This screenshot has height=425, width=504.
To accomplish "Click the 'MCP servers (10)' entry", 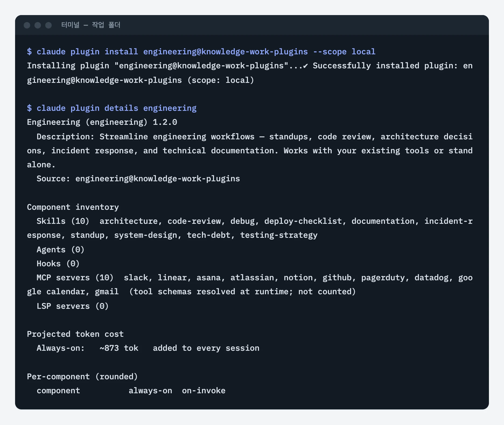I will tap(75, 278).
